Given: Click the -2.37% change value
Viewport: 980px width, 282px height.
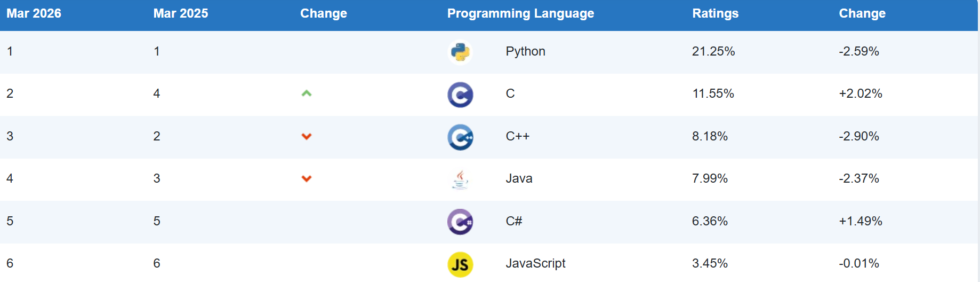Looking at the screenshot, I should (859, 178).
